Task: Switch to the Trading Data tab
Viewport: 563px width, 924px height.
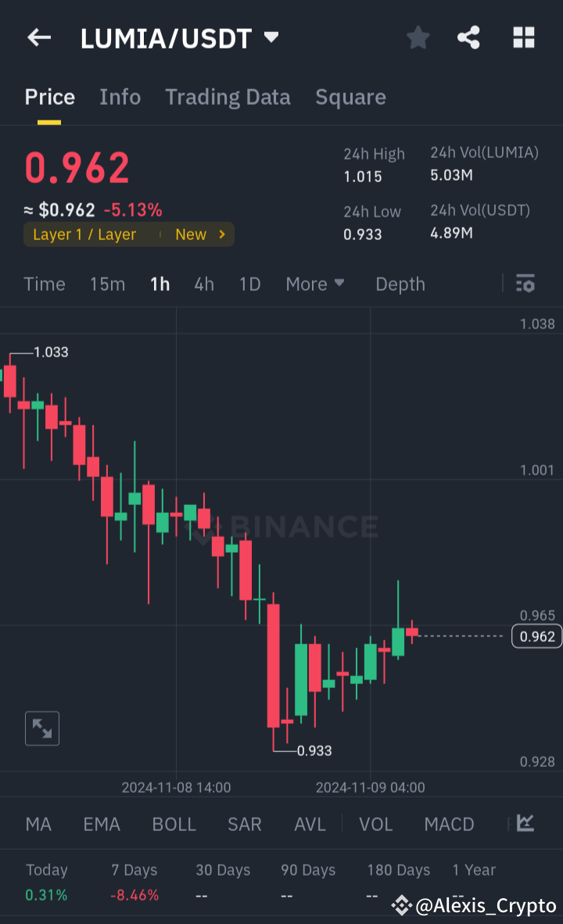Action: pos(228,97)
